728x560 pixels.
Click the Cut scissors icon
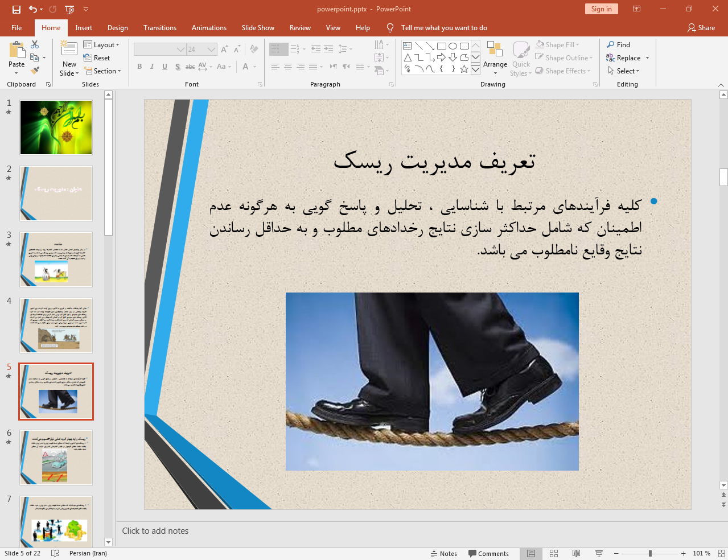coord(35,44)
